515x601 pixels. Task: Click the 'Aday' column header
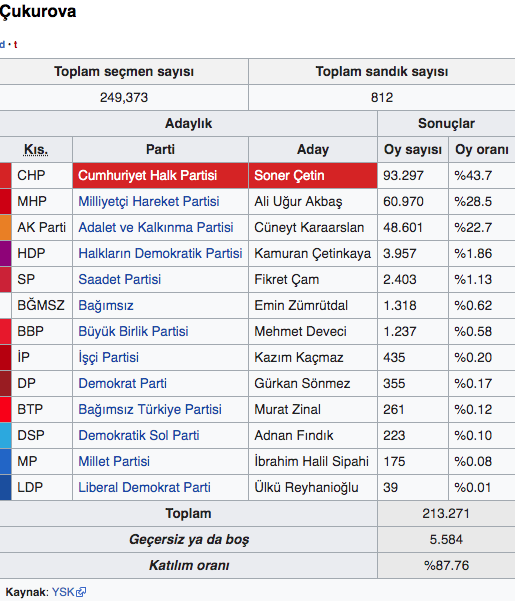[313, 149]
